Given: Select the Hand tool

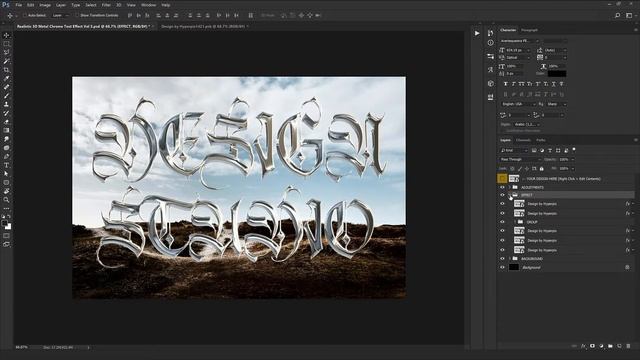Looking at the screenshot, I should pos(7,191).
